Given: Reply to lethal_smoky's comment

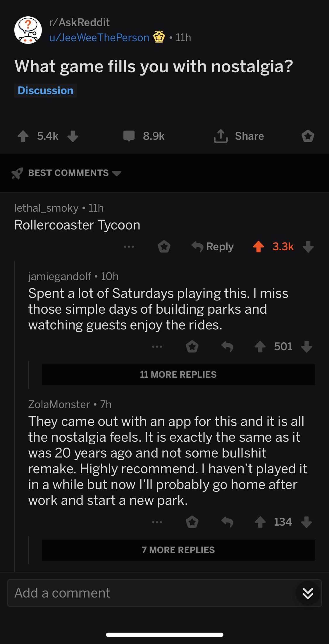Looking at the screenshot, I should 213,247.
